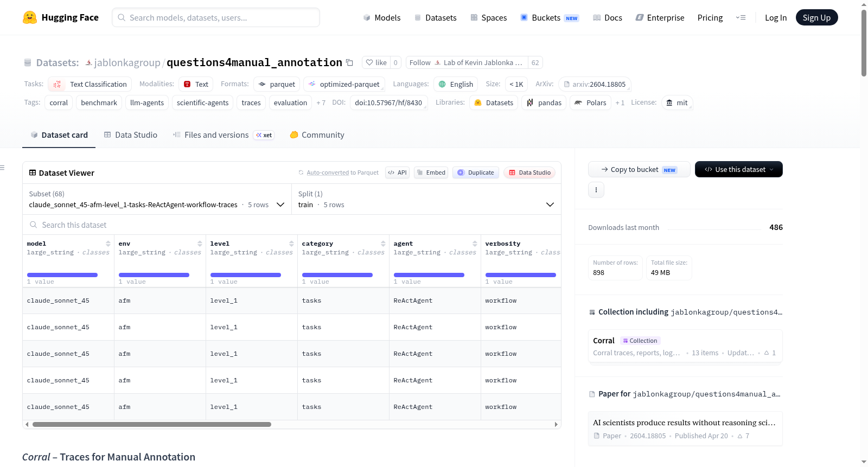
Task: Click the left arrow of the table scrollbar
Action: click(27, 425)
